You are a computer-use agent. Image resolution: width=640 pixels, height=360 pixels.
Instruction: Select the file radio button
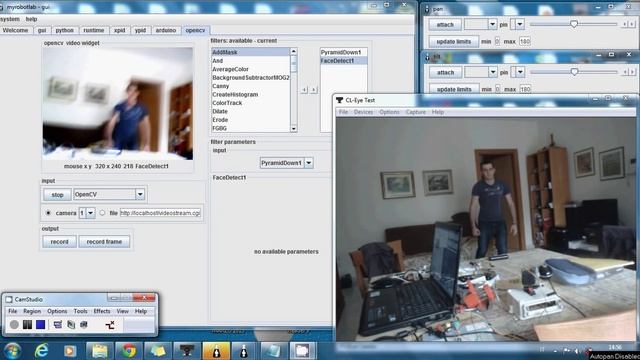pyautogui.click(x=102, y=213)
